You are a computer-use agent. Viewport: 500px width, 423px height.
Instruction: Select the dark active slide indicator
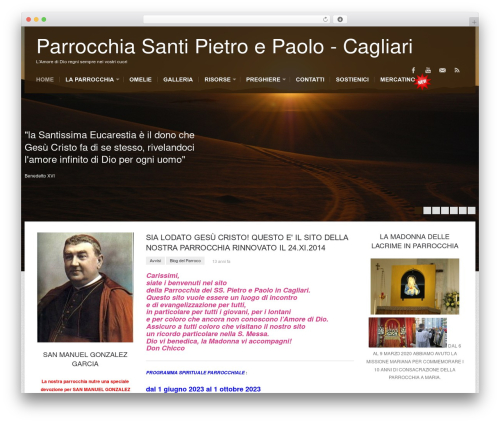point(418,210)
